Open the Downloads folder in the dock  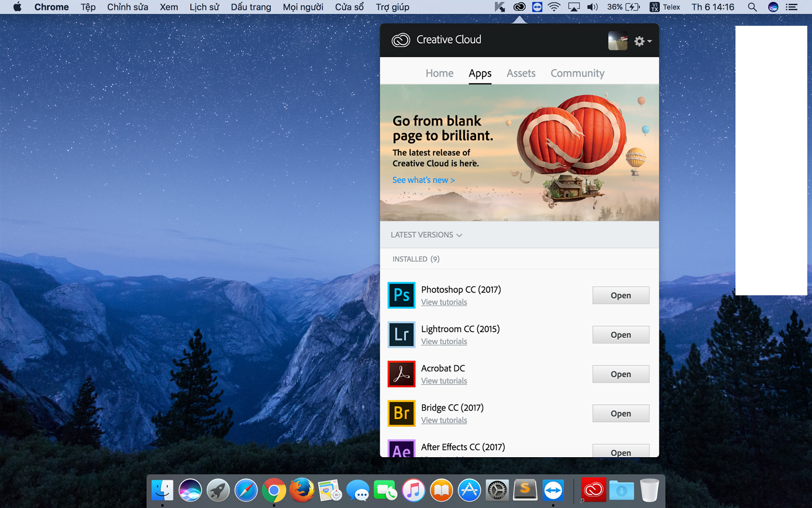click(622, 491)
